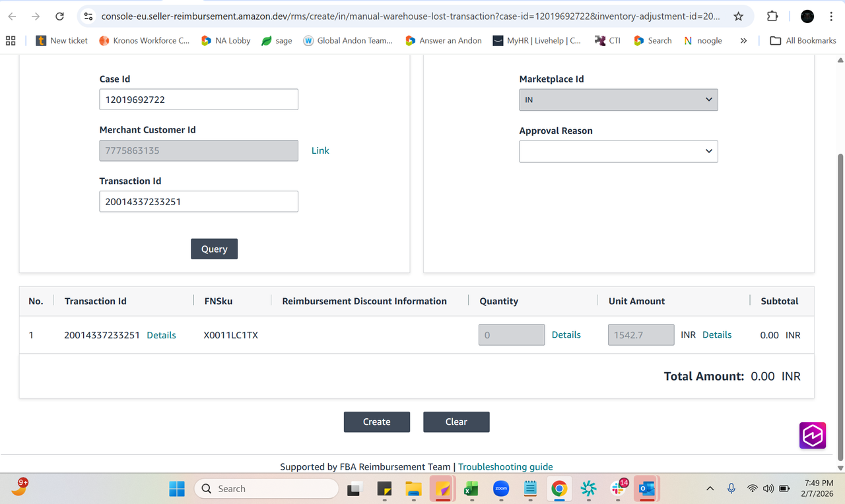Click the Merchant Customer Id field
Image resolution: width=845 pixels, height=504 pixels.
coord(199,150)
